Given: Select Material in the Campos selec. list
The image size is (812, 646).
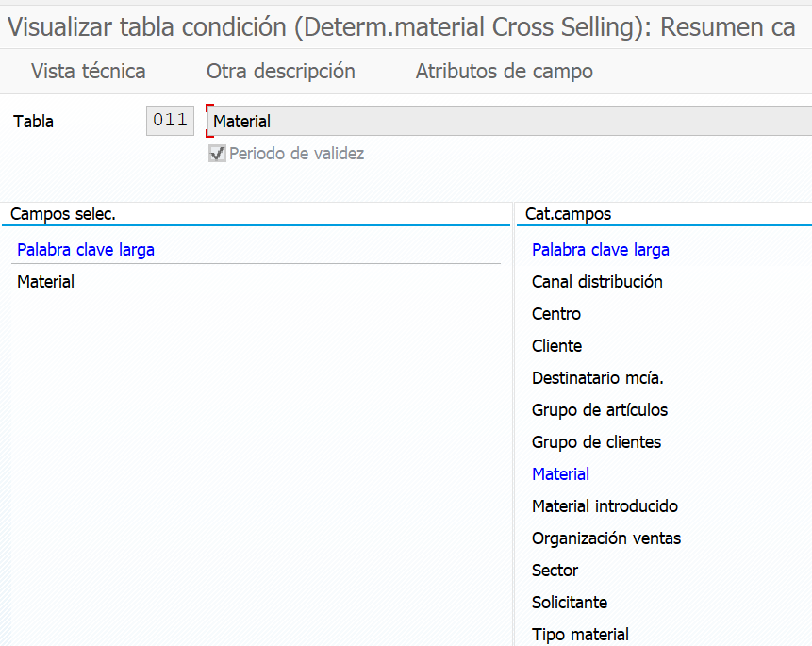Looking at the screenshot, I should (45, 282).
